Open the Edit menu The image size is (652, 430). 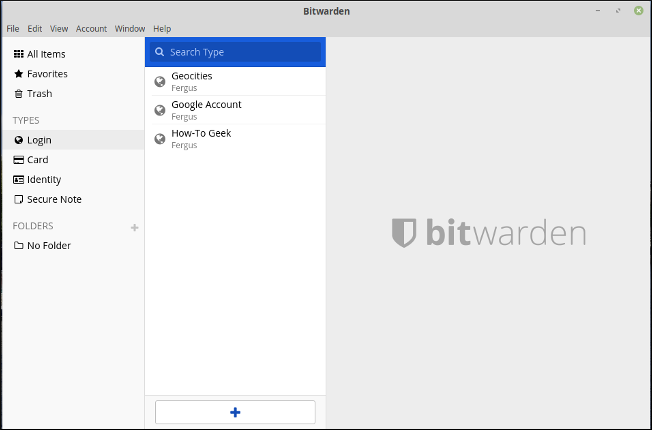(x=35, y=29)
